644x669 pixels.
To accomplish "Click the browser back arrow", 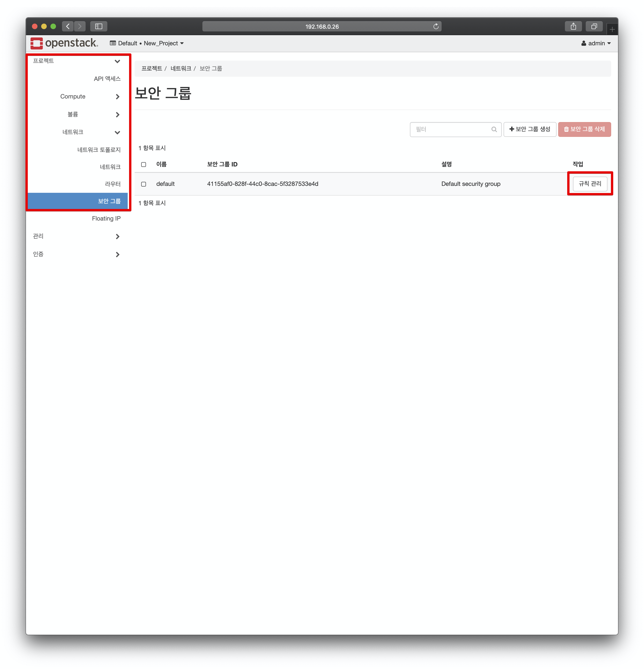I will (68, 27).
